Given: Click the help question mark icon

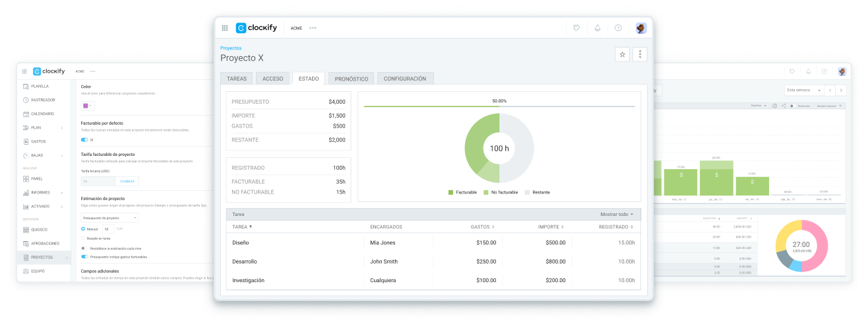Looking at the screenshot, I should point(618,28).
